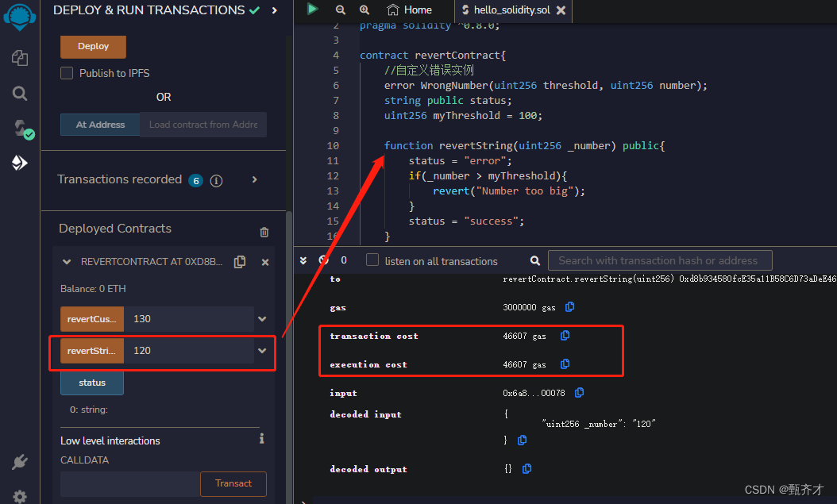Toggle listen on all transactions checkbox
This screenshot has width=837, height=504.
(372, 260)
